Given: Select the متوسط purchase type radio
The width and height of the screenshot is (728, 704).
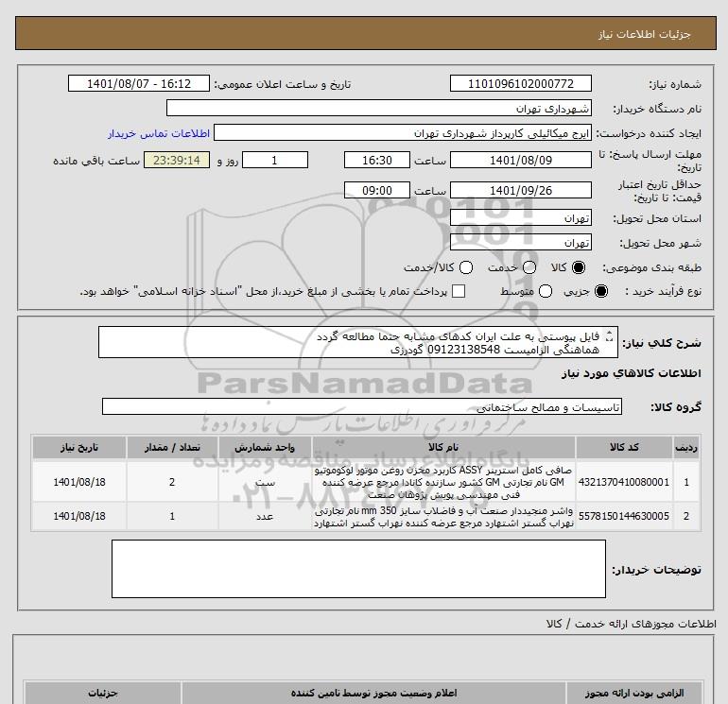Looking at the screenshot, I should (x=546, y=291).
